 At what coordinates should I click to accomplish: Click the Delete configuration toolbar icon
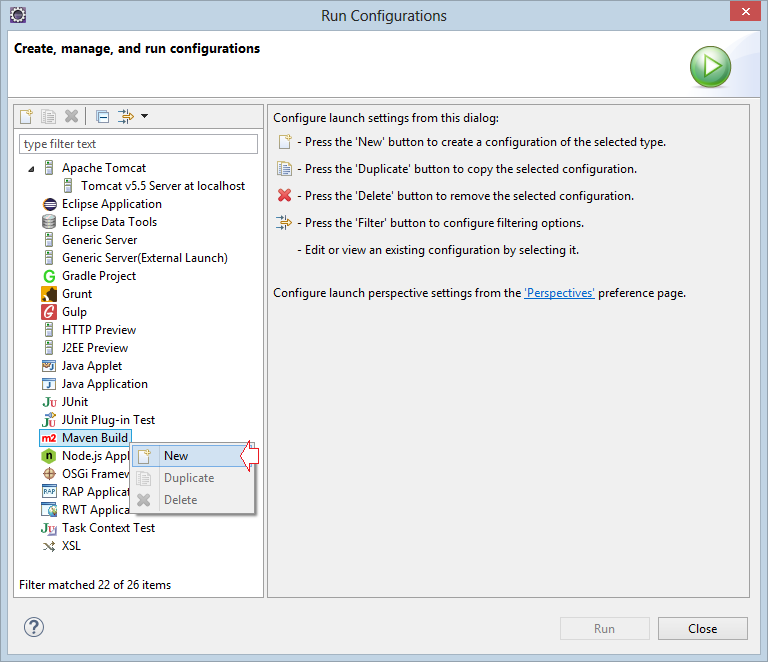(72, 117)
